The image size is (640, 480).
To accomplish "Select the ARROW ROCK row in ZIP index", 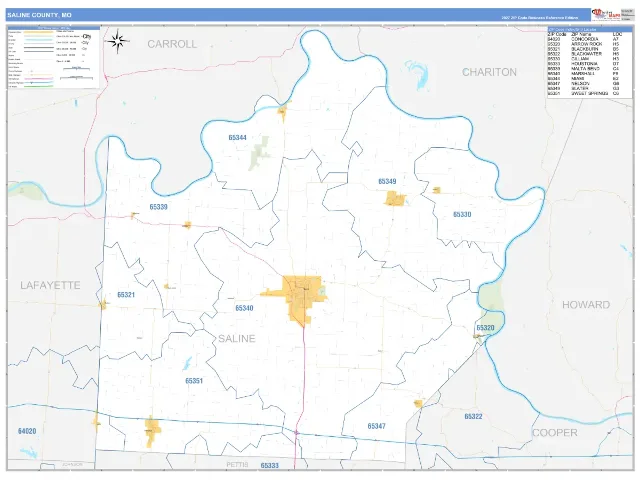I will 584,44.
